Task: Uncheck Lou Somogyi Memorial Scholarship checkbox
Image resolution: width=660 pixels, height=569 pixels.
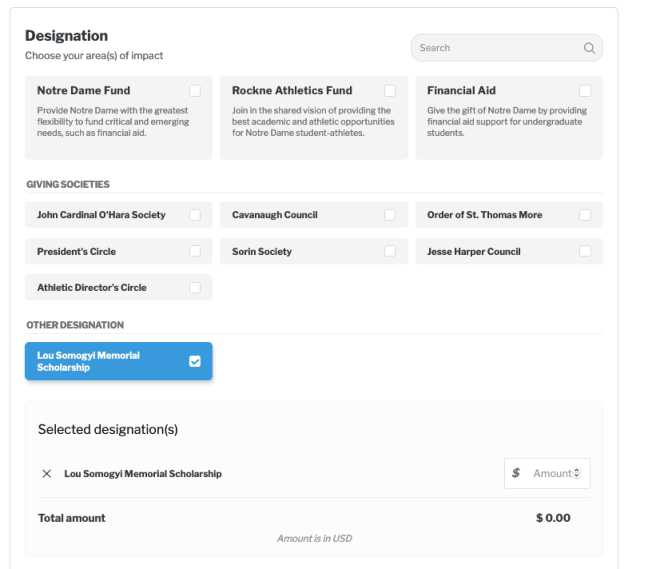Action: (x=195, y=361)
